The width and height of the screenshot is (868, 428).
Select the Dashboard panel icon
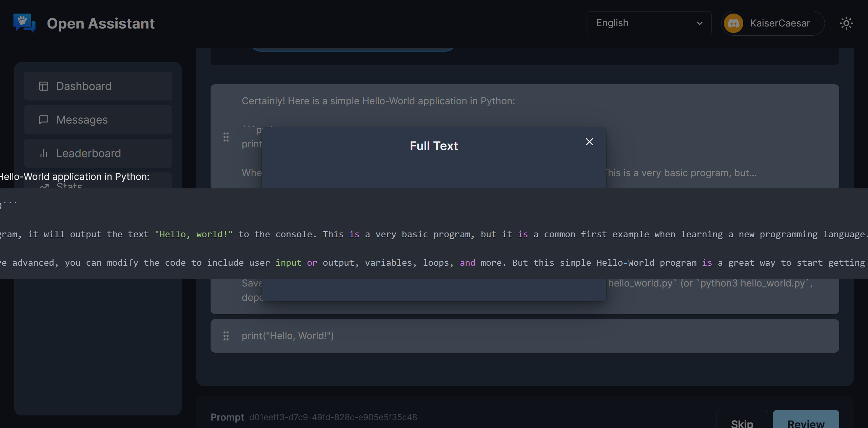tap(43, 86)
